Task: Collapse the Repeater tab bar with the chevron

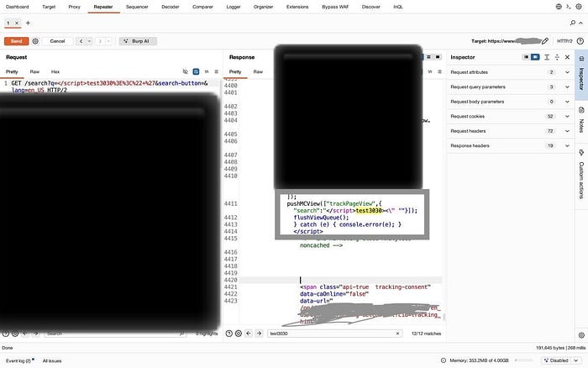Action: (x=581, y=23)
